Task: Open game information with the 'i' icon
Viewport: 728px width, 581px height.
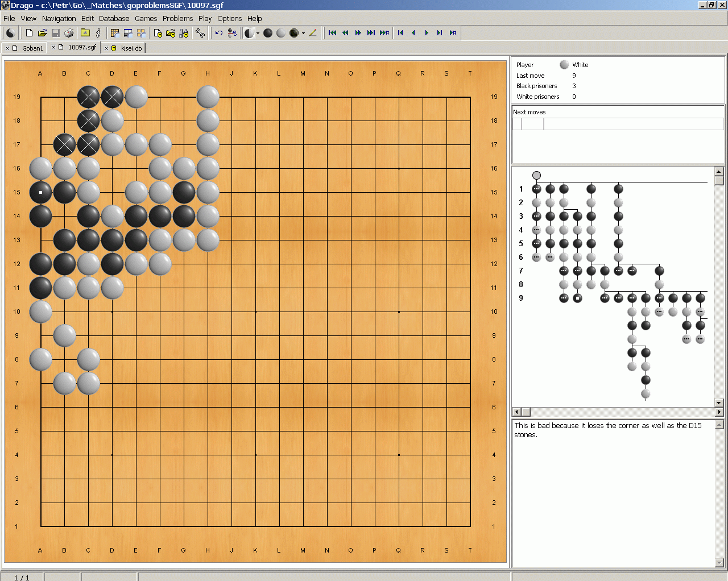Action: 98,33
